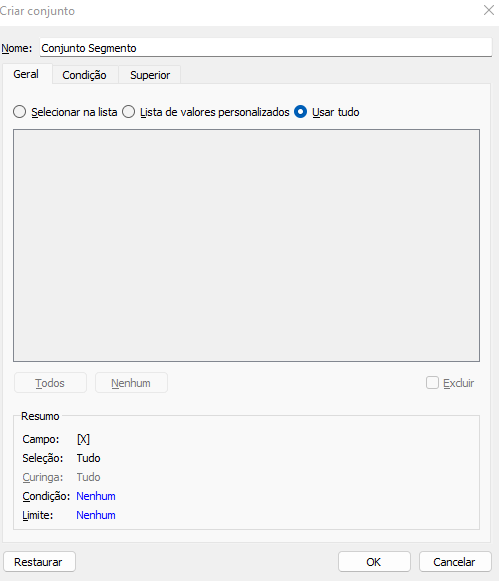Click the Nome text field
Image resolution: width=499 pixels, height=581 pixels.
tap(266, 48)
